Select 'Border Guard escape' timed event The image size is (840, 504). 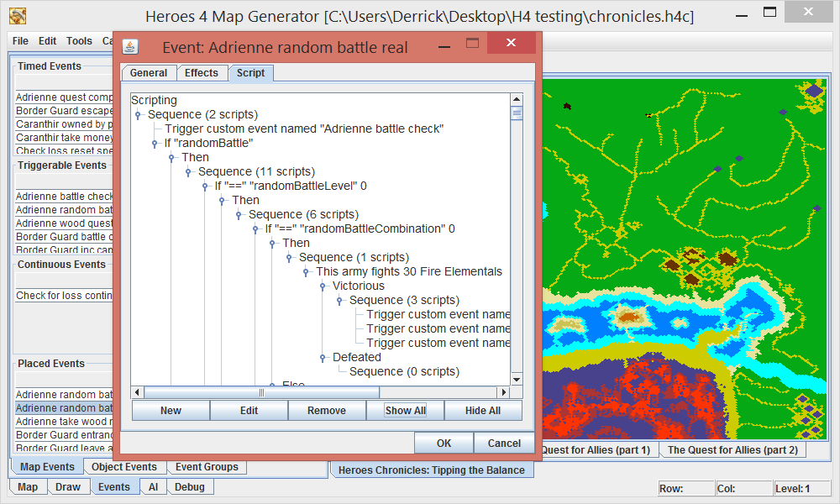[65, 111]
